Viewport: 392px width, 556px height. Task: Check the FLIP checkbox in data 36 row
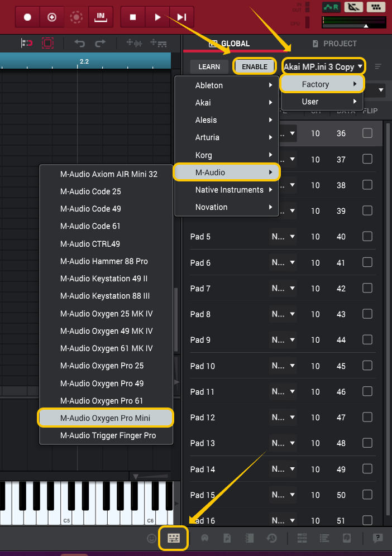coord(367,133)
